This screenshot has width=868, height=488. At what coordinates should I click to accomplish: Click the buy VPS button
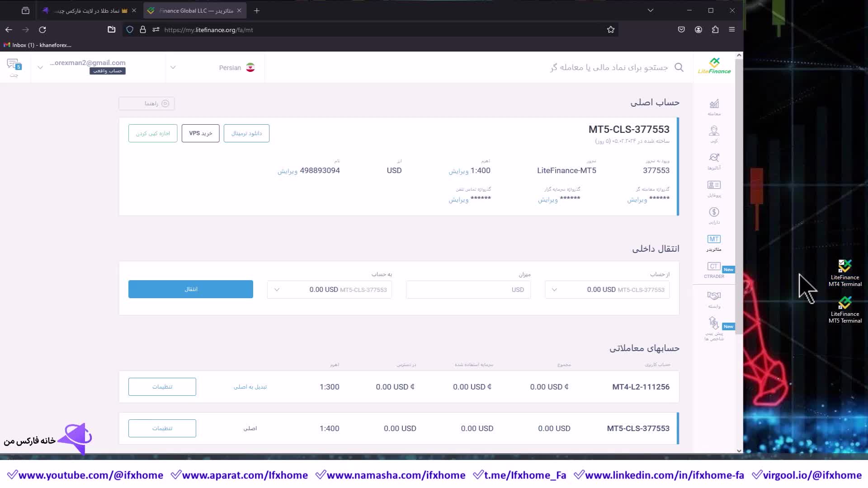click(200, 133)
